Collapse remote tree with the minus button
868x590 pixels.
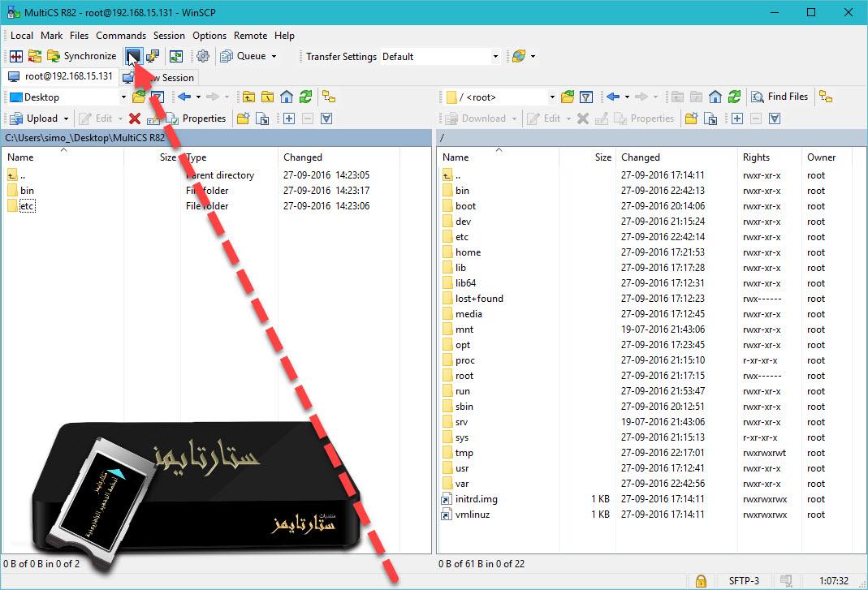[756, 118]
